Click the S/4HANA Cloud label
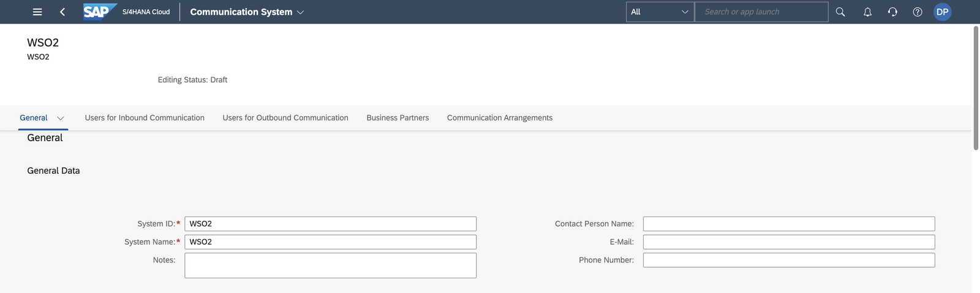Screen dimensions: 980x293 (146, 12)
